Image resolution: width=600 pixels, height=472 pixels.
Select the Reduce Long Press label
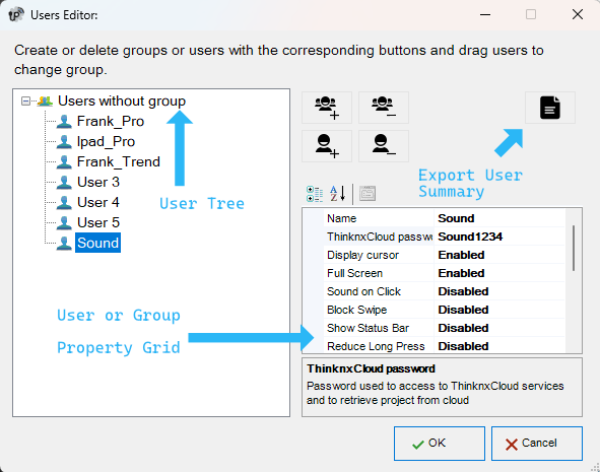(x=376, y=346)
